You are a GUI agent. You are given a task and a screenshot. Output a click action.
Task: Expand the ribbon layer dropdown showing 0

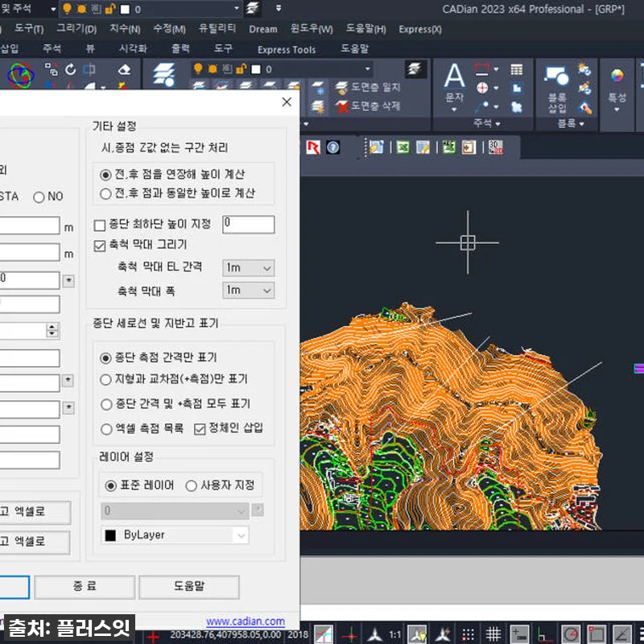[x=367, y=69]
